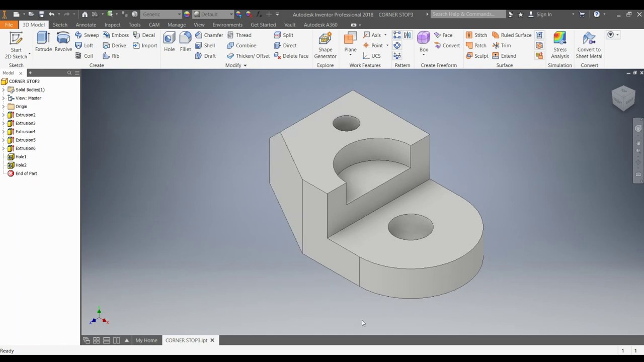Expand the Extrusion6 feature
The height and width of the screenshot is (362, 644).
[4, 148]
